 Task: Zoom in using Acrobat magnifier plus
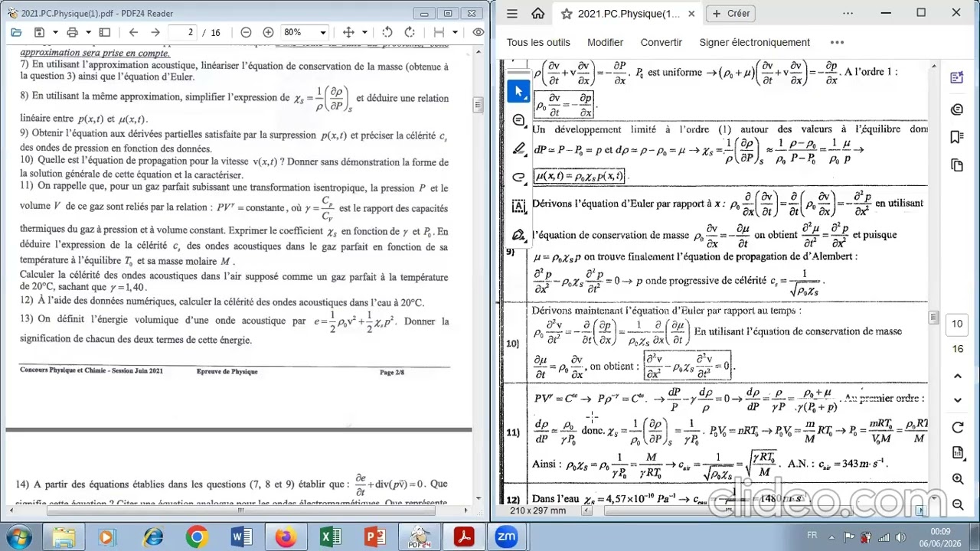pos(957,479)
